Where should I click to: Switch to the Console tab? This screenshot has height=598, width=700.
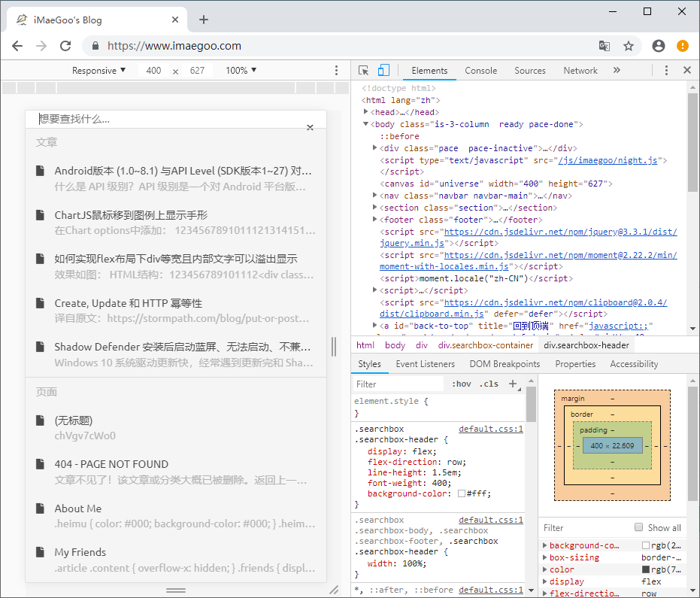point(480,70)
